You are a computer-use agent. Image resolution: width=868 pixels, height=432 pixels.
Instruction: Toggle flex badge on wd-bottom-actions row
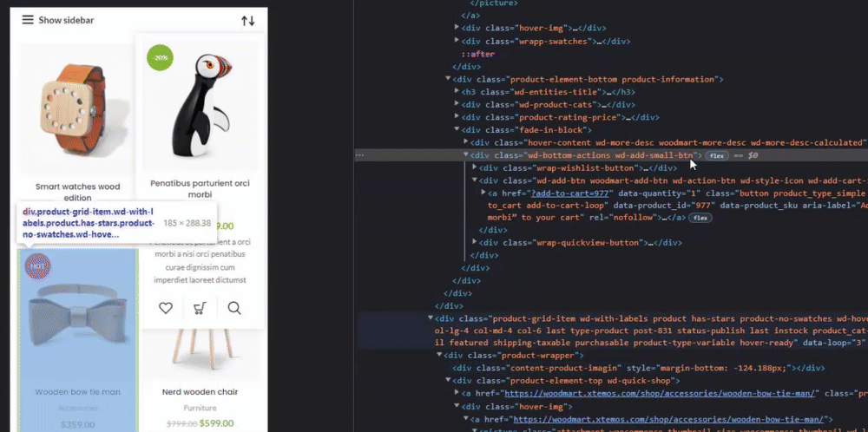(x=716, y=156)
